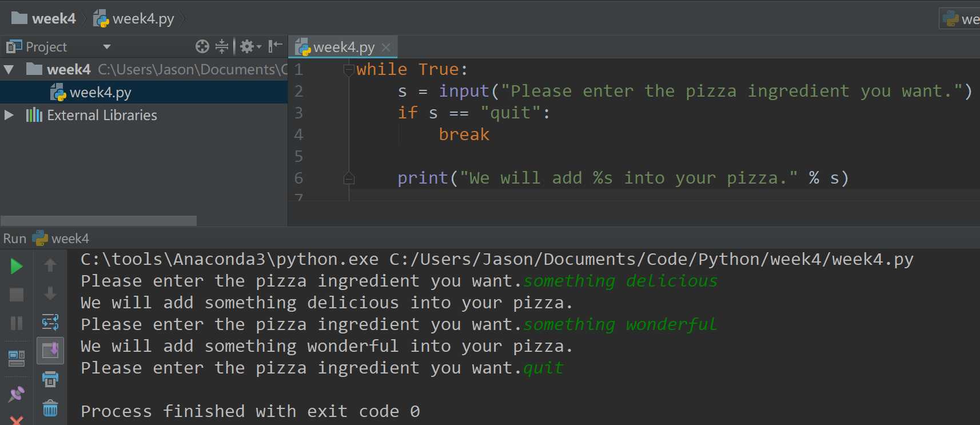Click the python.exe command line in console
This screenshot has height=425, width=980.
point(497,260)
